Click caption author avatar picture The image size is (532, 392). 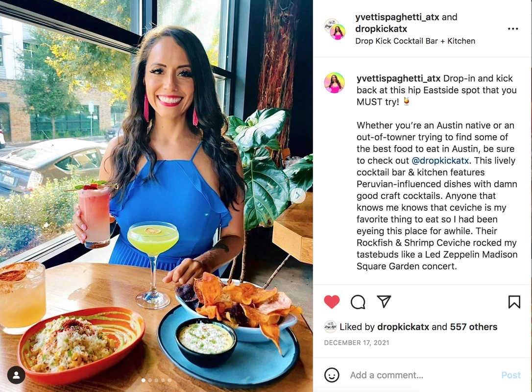point(334,83)
